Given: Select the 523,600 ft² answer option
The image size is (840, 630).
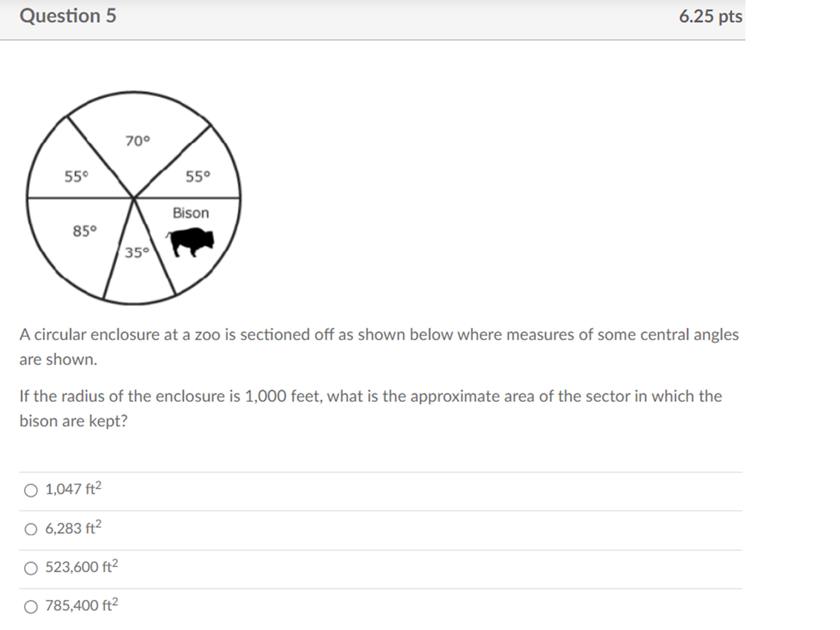Looking at the screenshot, I should [31, 567].
